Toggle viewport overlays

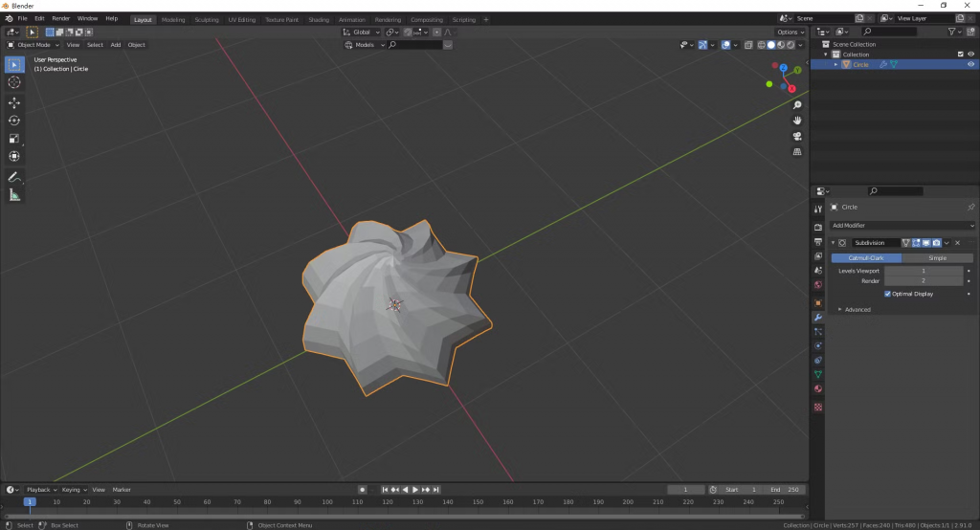pyautogui.click(x=725, y=45)
